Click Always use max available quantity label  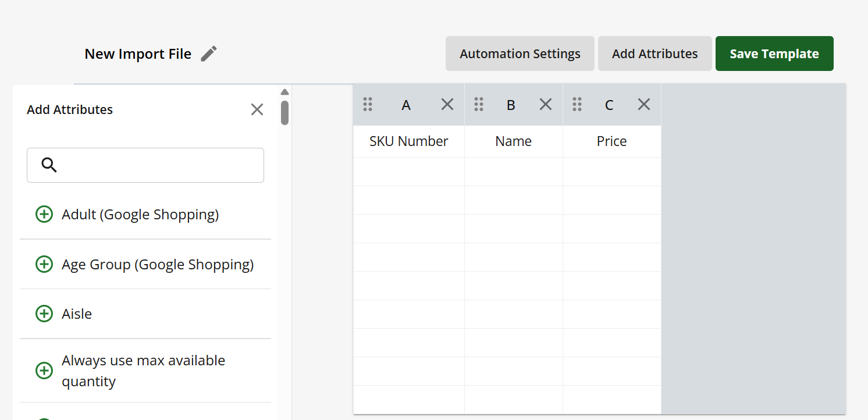click(x=144, y=371)
